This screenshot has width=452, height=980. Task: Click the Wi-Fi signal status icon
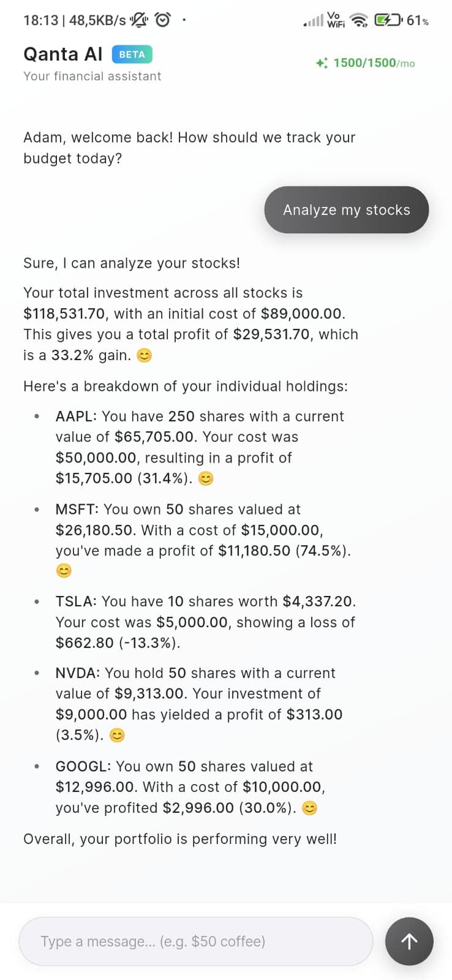pyautogui.click(x=360, y=21)
